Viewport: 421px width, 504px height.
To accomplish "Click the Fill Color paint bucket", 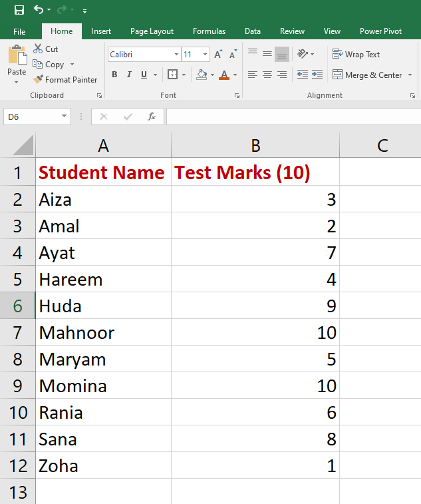I will [202, 75].
